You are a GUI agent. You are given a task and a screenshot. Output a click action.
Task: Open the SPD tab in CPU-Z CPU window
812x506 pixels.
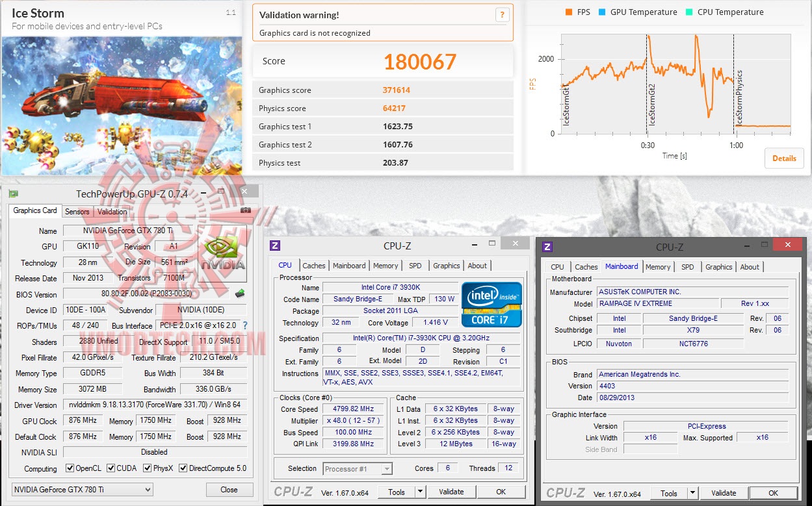(415, 266)
